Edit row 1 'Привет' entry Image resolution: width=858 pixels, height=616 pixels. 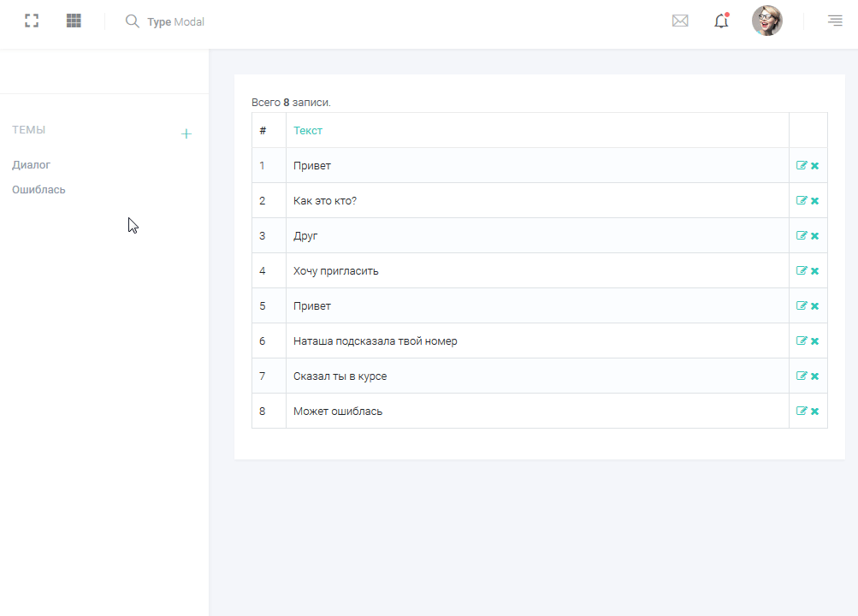tap(802, 166)
